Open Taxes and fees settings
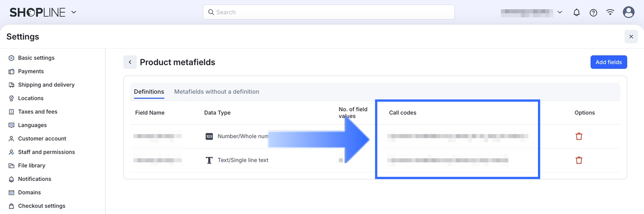Viewport: 644px width, 214px height. click(38, 112)
